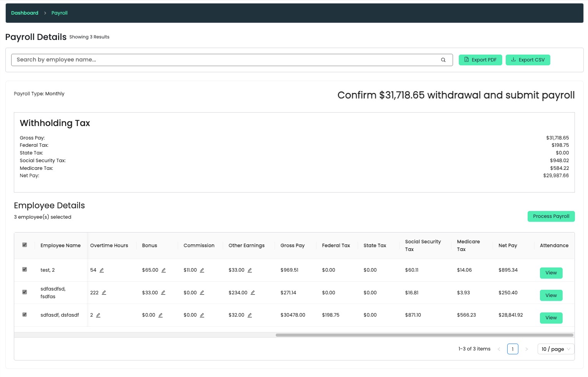Click the PDF document icon on Export PDF
The height and width of the screenshot is (377, 588).
(x=466, y=60)
